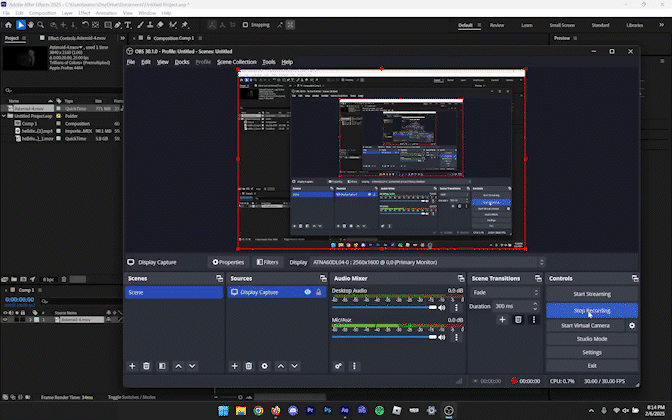
Task: Open OBS Docks menu
Action: (x=182, y=62)
